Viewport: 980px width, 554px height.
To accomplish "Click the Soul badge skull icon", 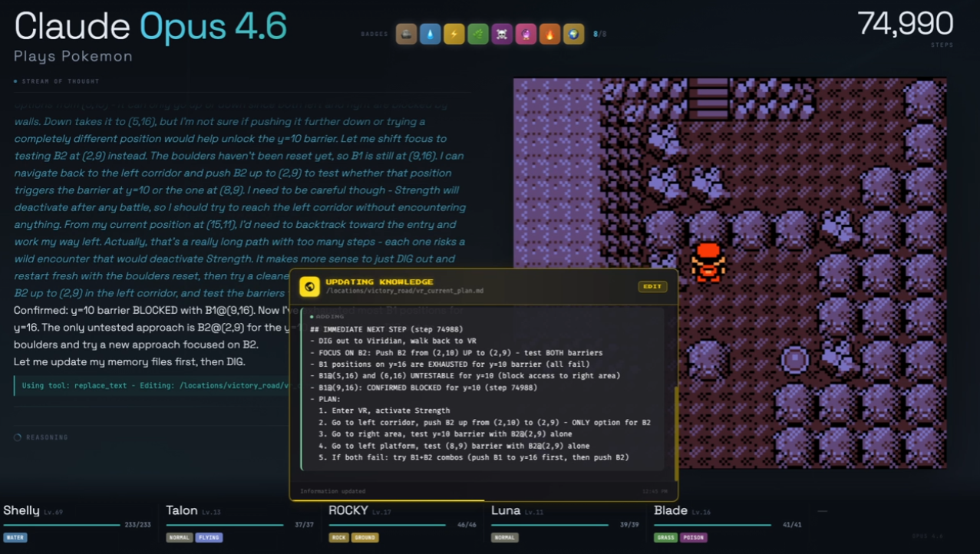I will (502, 34).
